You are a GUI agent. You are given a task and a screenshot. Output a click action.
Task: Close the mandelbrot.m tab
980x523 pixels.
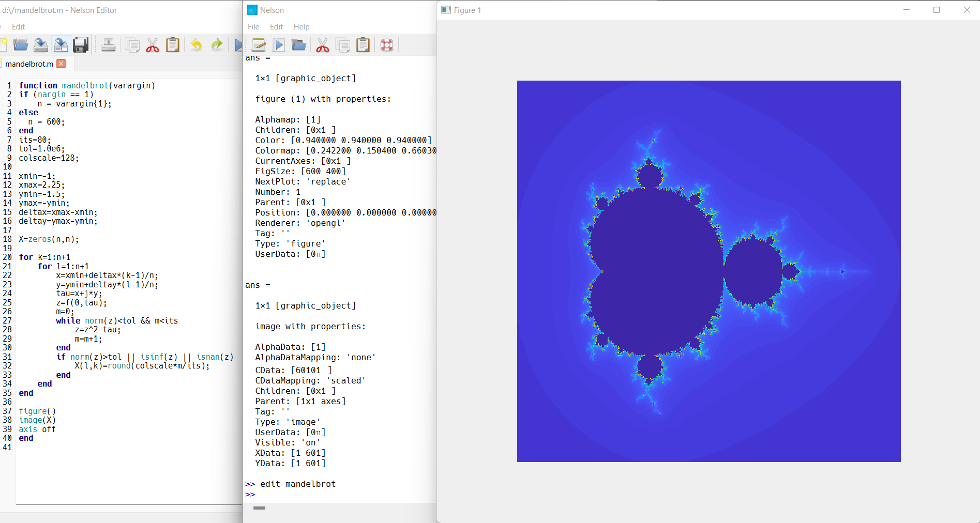click(x=61, y=64)
